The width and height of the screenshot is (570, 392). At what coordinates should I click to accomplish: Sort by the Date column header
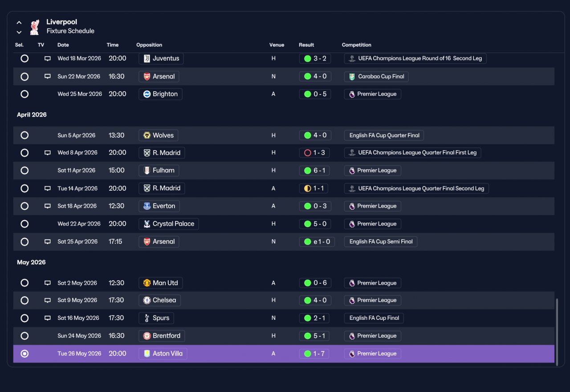click(x=63, y=45)
